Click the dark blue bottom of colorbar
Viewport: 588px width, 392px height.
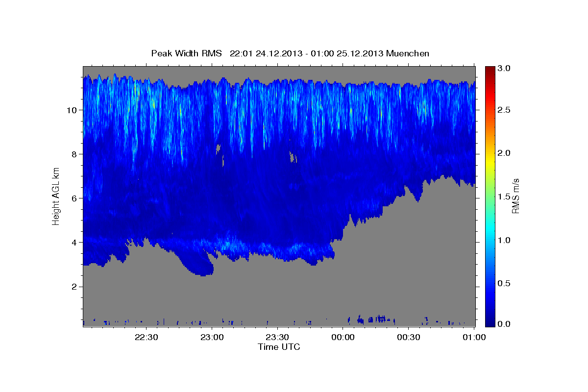pyautogui.click(x=490, y=323)
